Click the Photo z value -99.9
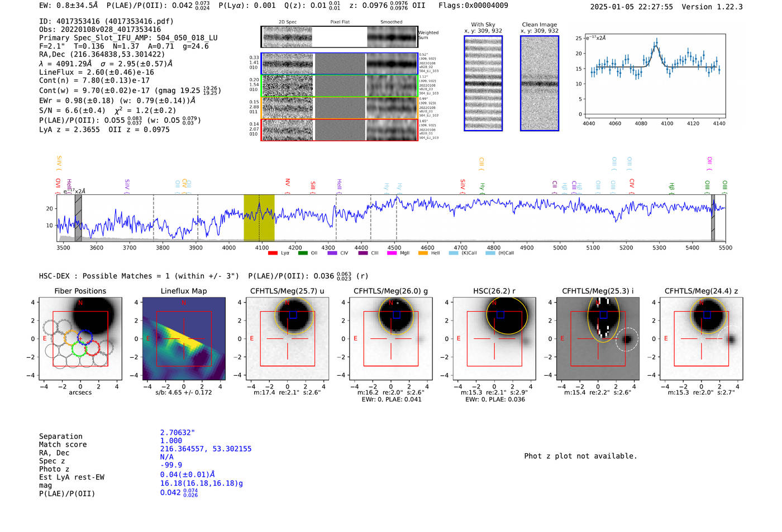Viewport: 782px width, 532px height. click(171, 465)
